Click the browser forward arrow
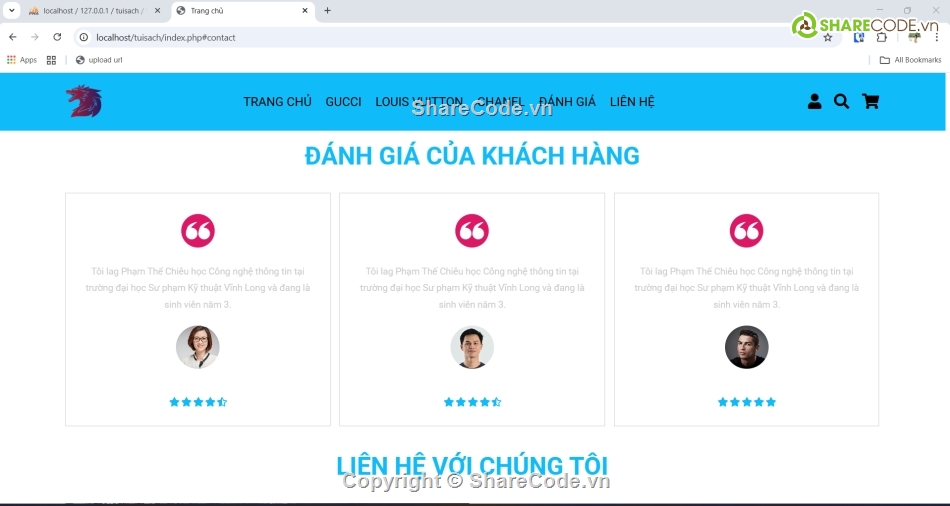The image size is (950, 506). [x=35, y=37]
